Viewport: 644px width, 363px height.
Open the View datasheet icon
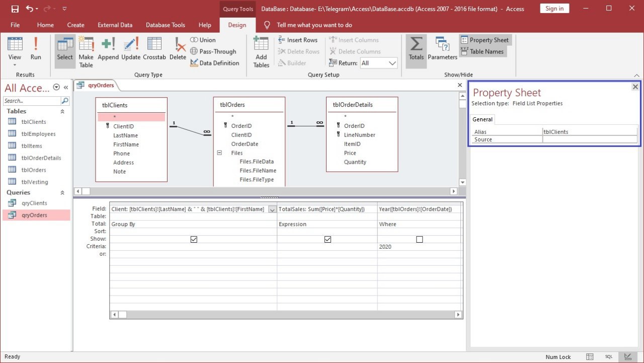pyautogui.click(x=15, y=45)
